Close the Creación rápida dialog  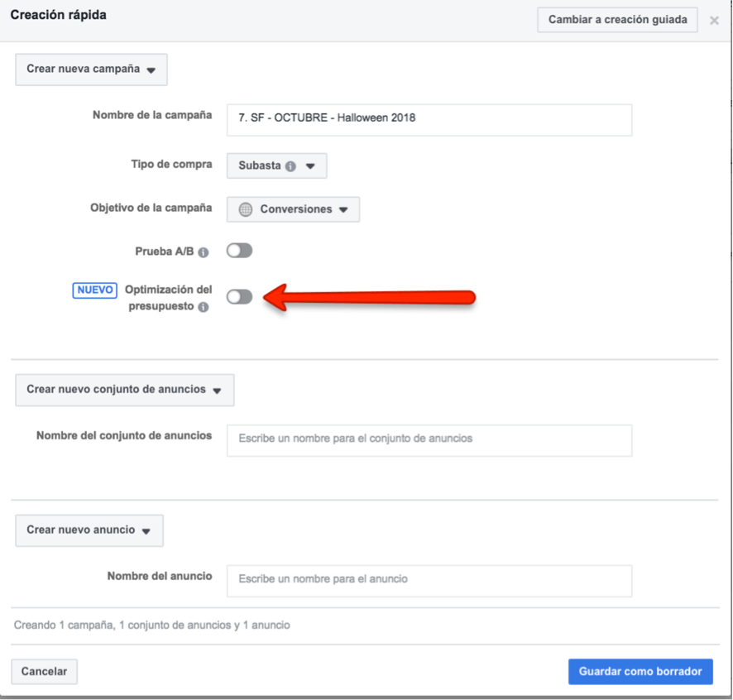(x=714, y=21)
